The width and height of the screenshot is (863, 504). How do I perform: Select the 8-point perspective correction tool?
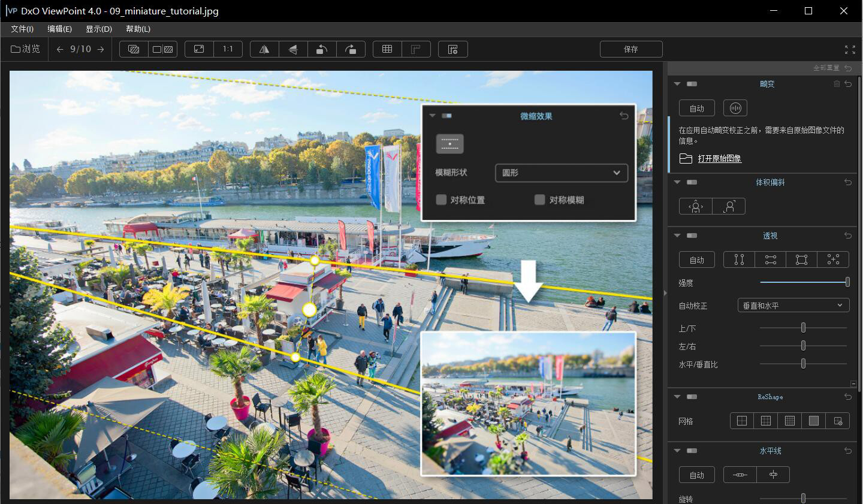(833, 259)
